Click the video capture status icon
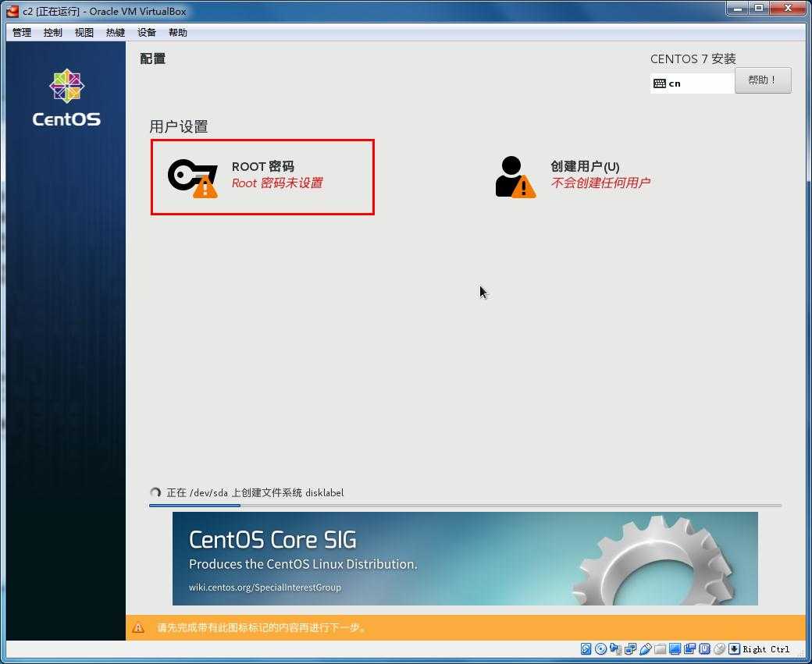812x664 pixels. [x=689, y=649]
